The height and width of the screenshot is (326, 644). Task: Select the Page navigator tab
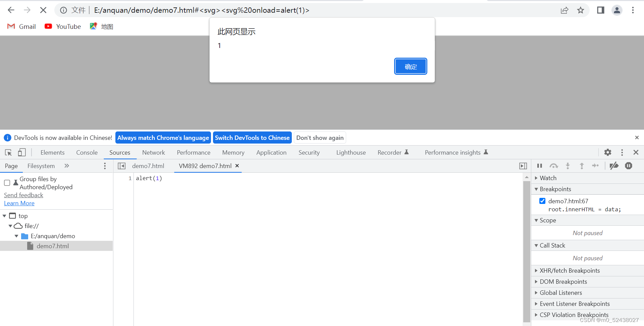click(x=11, y=166)
